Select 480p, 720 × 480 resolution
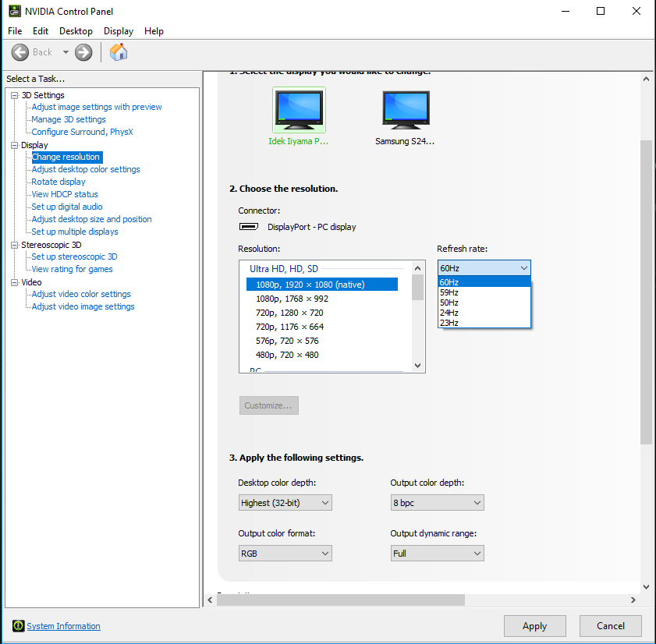Viewport: 656px width, 644px height. (287, 355)
